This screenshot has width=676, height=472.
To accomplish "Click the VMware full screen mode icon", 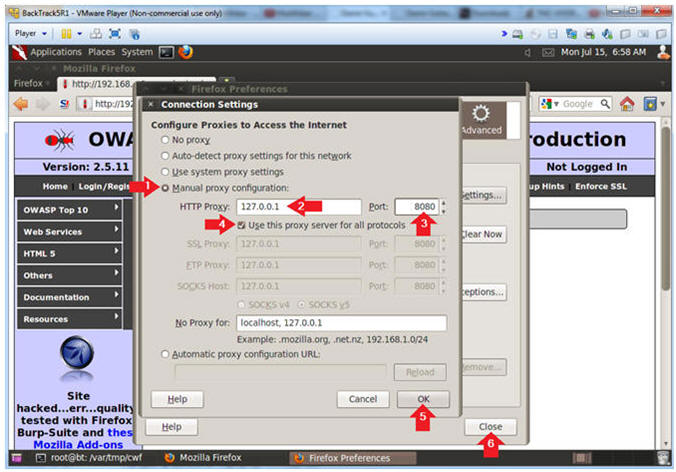I will 115,34.
